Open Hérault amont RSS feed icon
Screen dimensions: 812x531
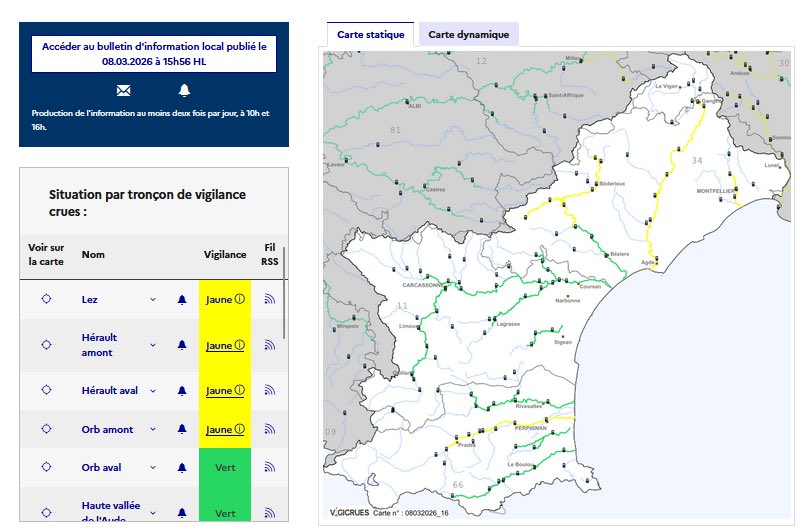[x=269, y=345]
